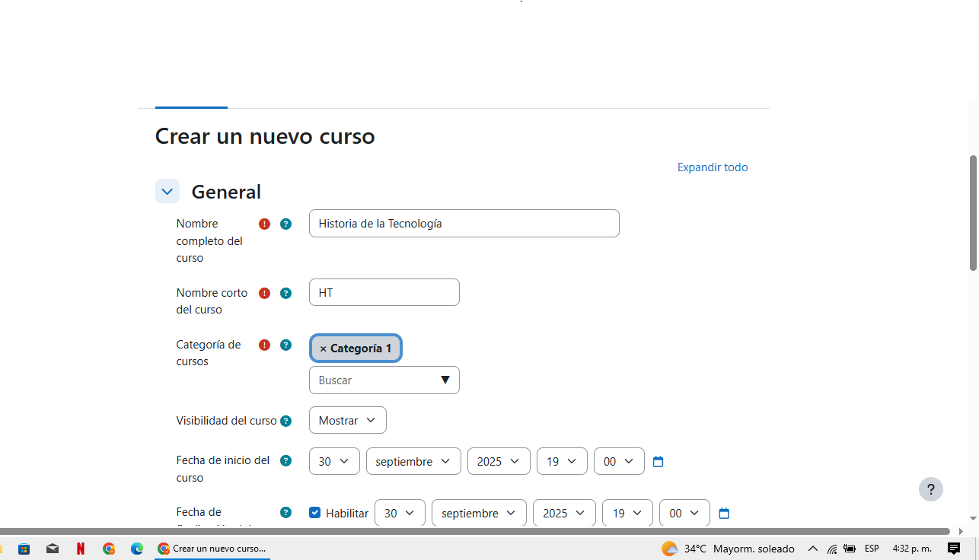The image size is (979, 560).
Task: Open calendar picker for Fecha de inicio
Action: (x=659, y=462)
